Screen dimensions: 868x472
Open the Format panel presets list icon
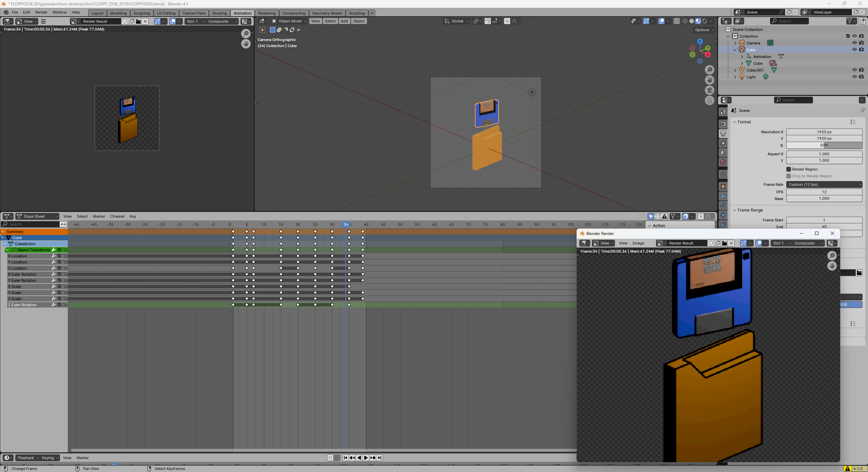coord(853,122)
